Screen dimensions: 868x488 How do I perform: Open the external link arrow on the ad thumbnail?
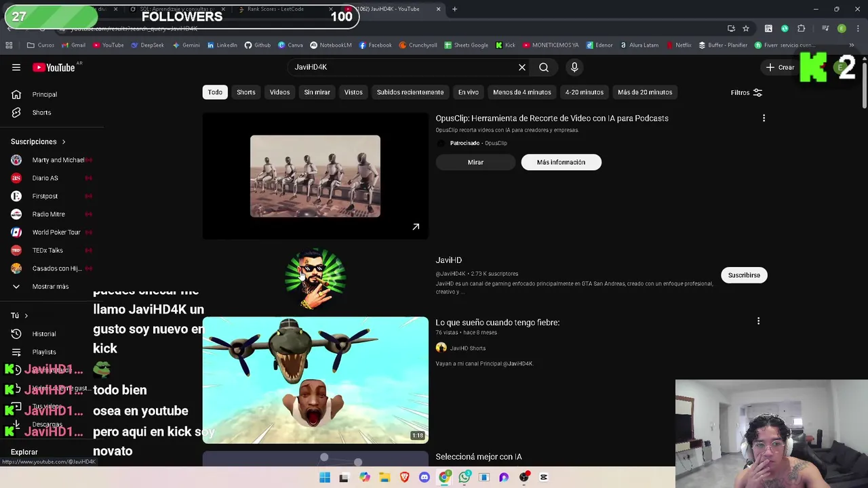[x=416, y=227]
